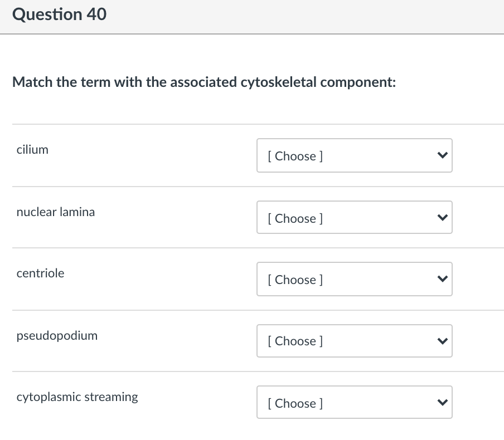Select the "centriole" term text

tap(40, 273)
